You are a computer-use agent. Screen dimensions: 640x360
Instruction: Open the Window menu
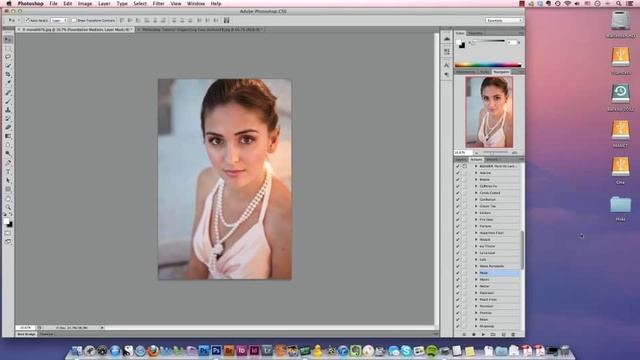196,4
